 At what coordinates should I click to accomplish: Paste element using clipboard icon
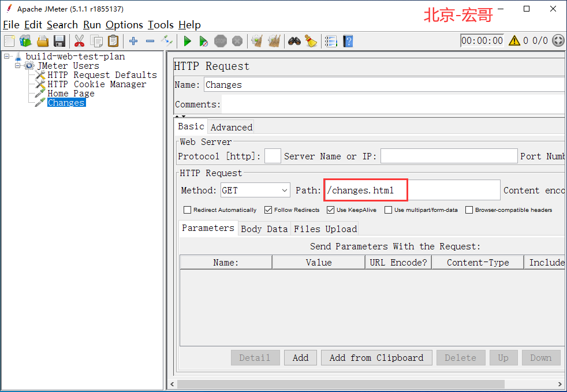113,41
